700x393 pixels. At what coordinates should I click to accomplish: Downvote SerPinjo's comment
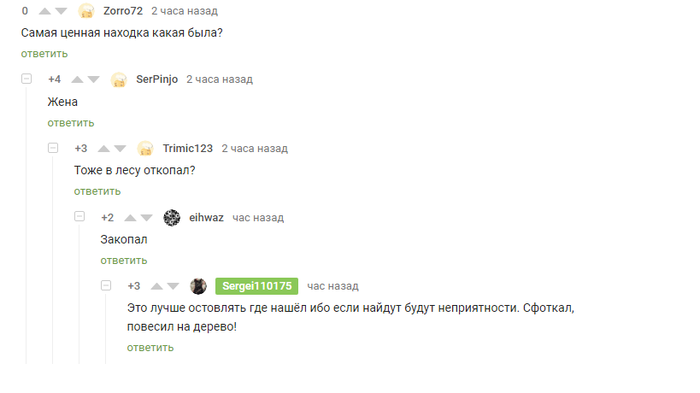93,79
